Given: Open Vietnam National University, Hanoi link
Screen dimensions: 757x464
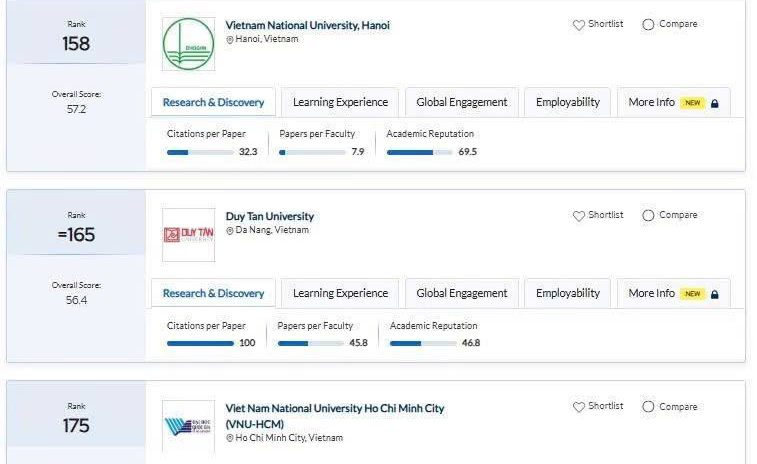Looking at the screenshot, I should pos(308,25).
